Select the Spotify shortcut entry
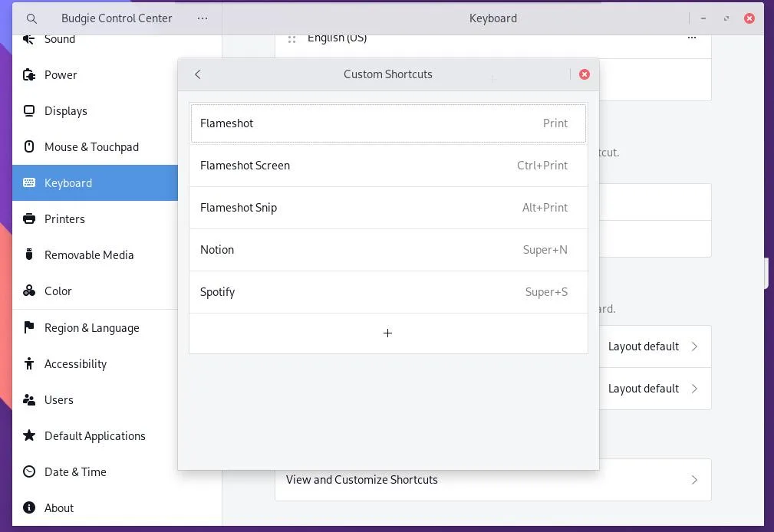 click(x=387, y=291)
